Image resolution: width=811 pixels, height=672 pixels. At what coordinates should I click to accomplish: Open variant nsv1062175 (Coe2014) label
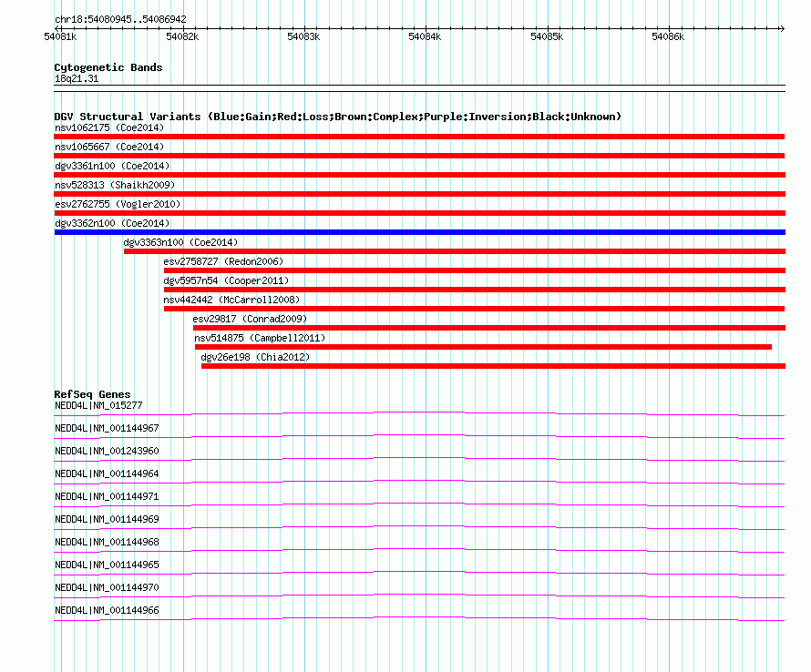click(x=109, y=127)
